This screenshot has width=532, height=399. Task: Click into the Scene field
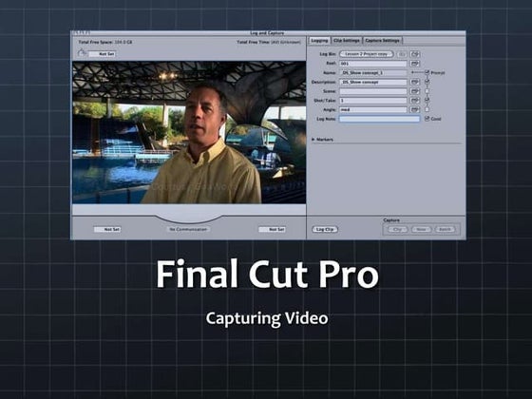[x=372, y=91]
